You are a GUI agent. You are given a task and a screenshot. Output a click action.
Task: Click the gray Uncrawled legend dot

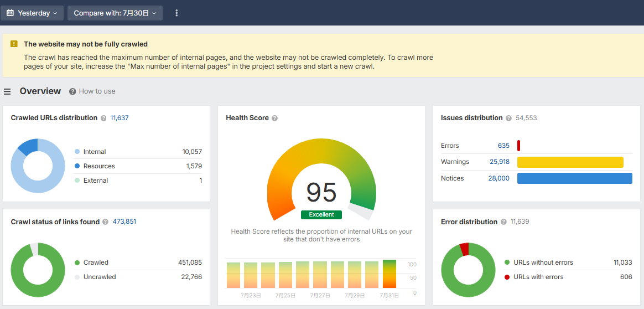coord(77,277)
